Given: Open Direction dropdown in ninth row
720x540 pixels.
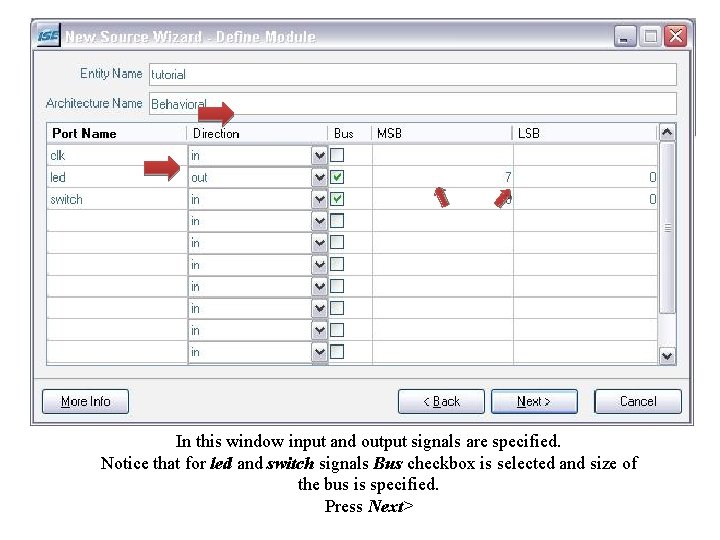Looking at the screenshot, I should tap(320, 330).
